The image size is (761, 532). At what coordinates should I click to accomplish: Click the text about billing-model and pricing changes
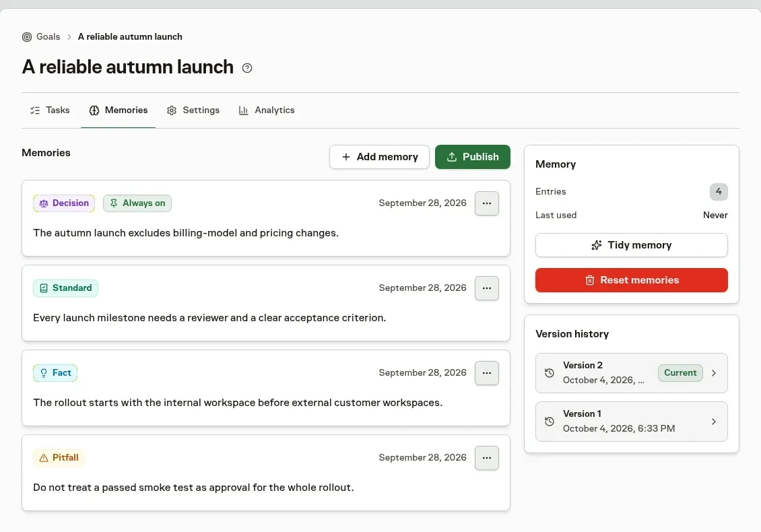coord(186,233)
